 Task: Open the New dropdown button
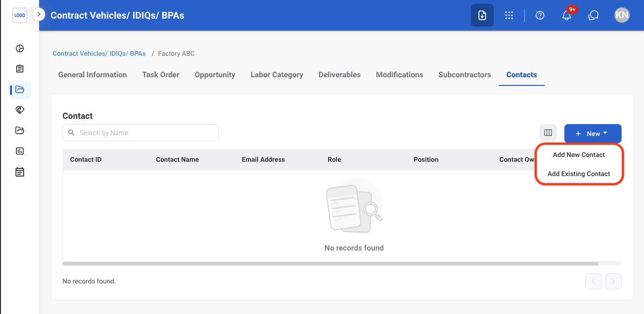point(593,134)
